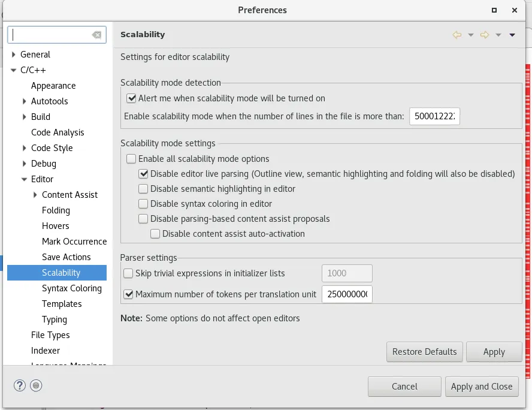Screen dimensions: 532x410
Task: Open back history dropdown arrow
Action: point(470,35)
